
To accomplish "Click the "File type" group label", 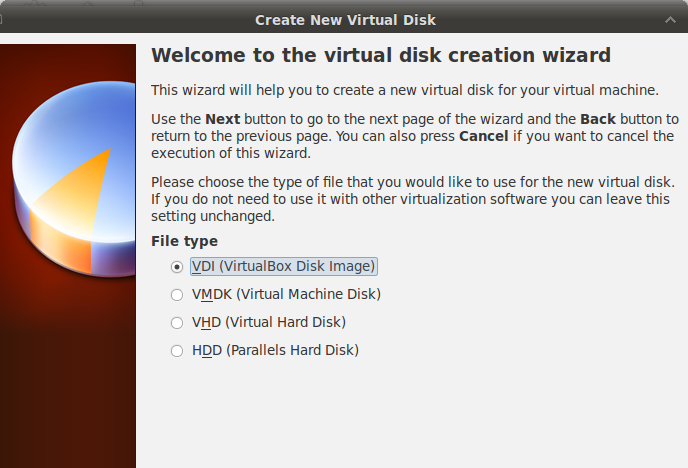I will tap(184, 241).
